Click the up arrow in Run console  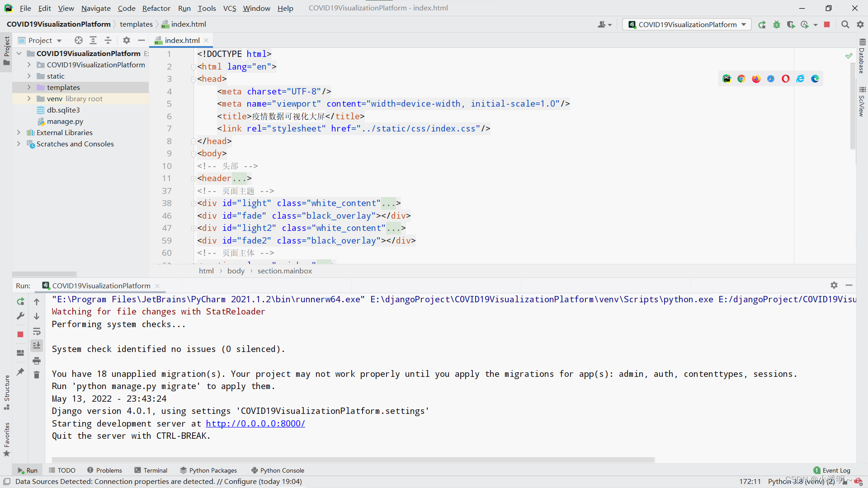pos(37,301)
